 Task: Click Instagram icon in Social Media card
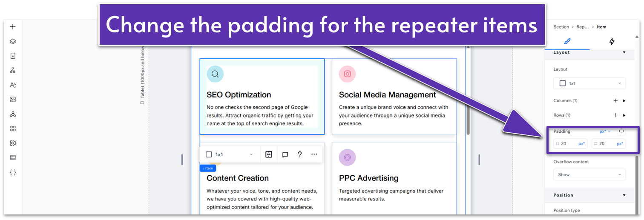(348, 74)
